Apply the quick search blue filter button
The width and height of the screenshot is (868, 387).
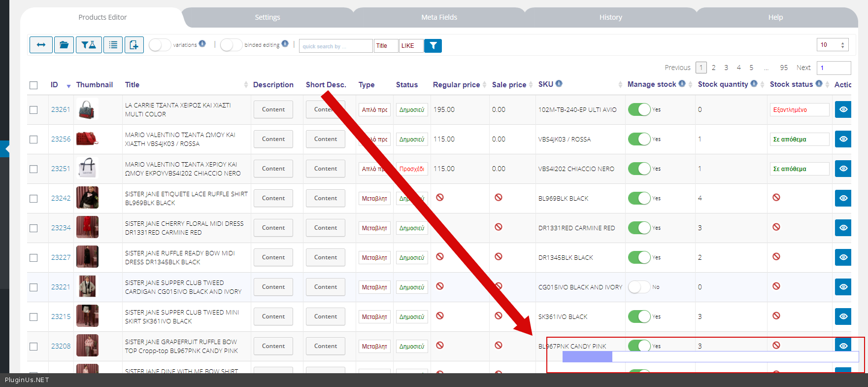point(433,46)
